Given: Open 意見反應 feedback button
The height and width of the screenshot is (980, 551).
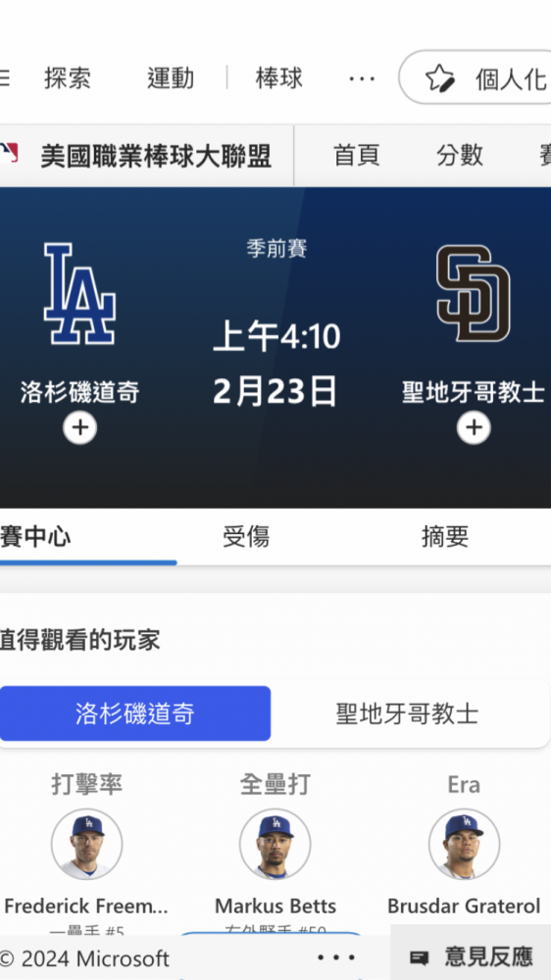Looking at the screenshot, I should [x=471, y=956].
